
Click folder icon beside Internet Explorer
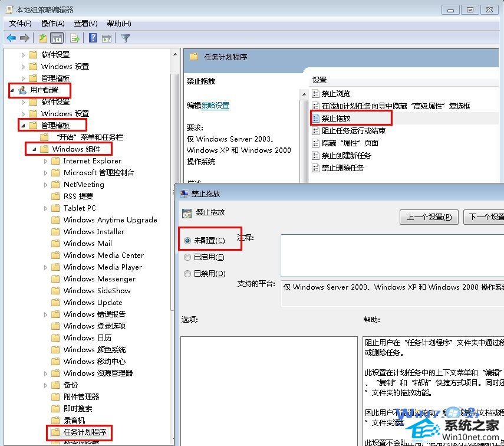(55, 161)
